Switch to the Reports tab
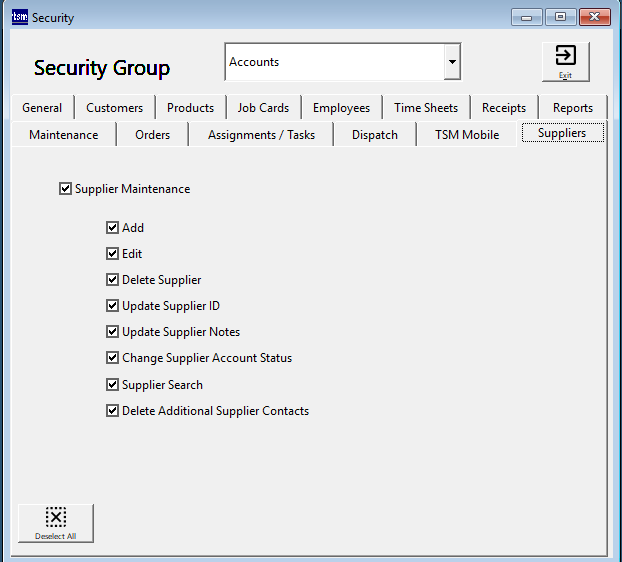Viewport: 622px width, 562px height. pyautogui.click(x=573, y=108)
